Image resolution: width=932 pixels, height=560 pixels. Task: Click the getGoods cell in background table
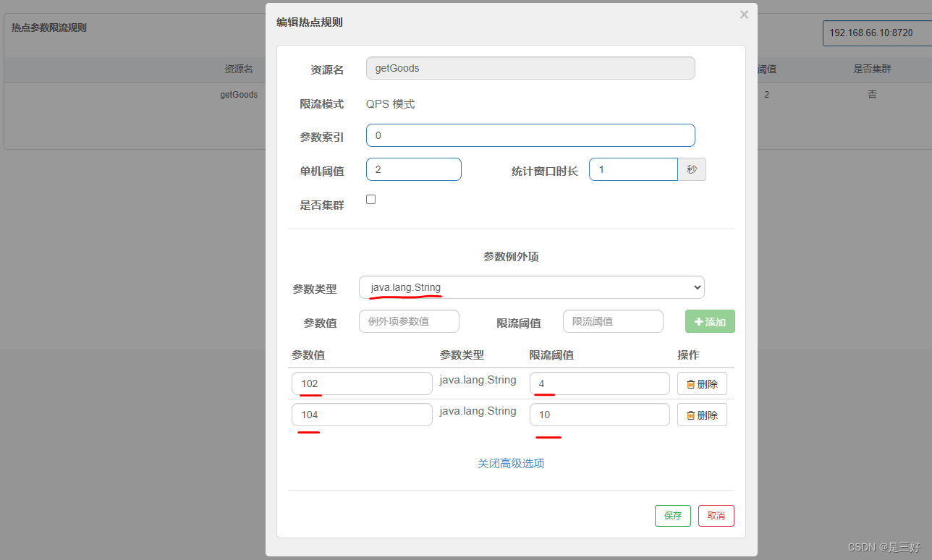click(239, 94)
